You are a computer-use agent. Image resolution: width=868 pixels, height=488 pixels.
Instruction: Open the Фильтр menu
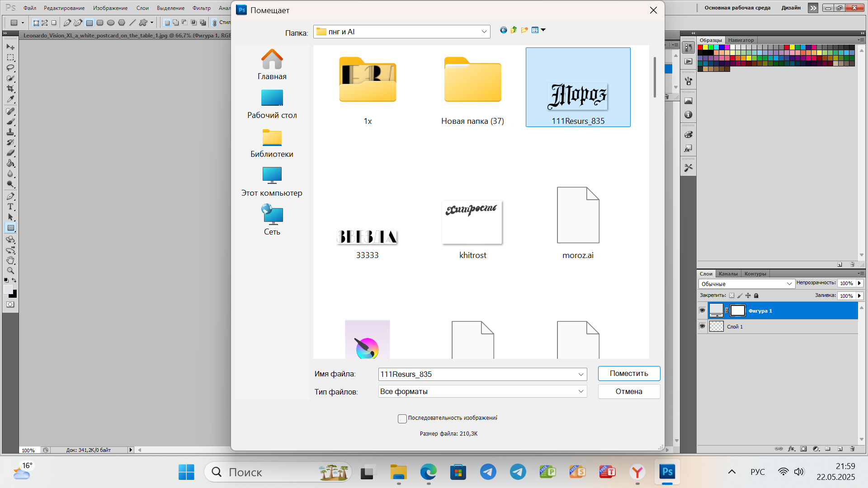coord(201,8)
